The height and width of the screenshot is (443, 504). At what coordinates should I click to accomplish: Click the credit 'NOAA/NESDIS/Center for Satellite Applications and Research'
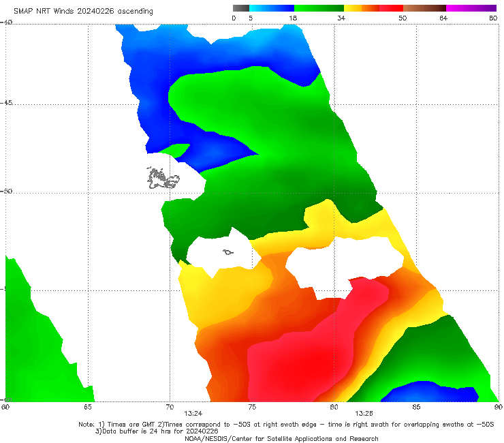coord(281,438)
